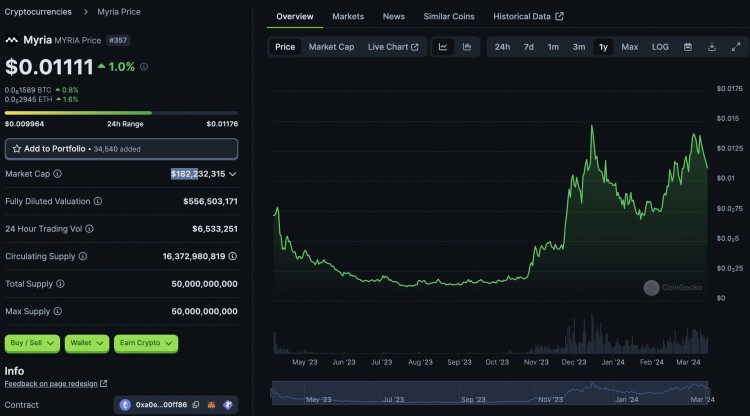Viewport: 750px width, 416px height.
Task: Add token to MetaMask fox icon
Action: pyautogui.click(x=211, y=405)
